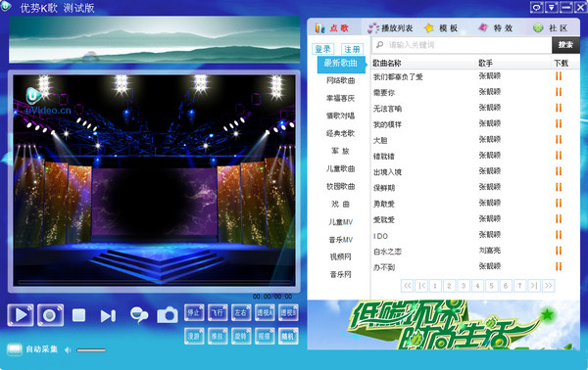The image size is (588, 370).
Task: Adjust the volume slider
Action: pyautogui.click(x=91, y=350)
